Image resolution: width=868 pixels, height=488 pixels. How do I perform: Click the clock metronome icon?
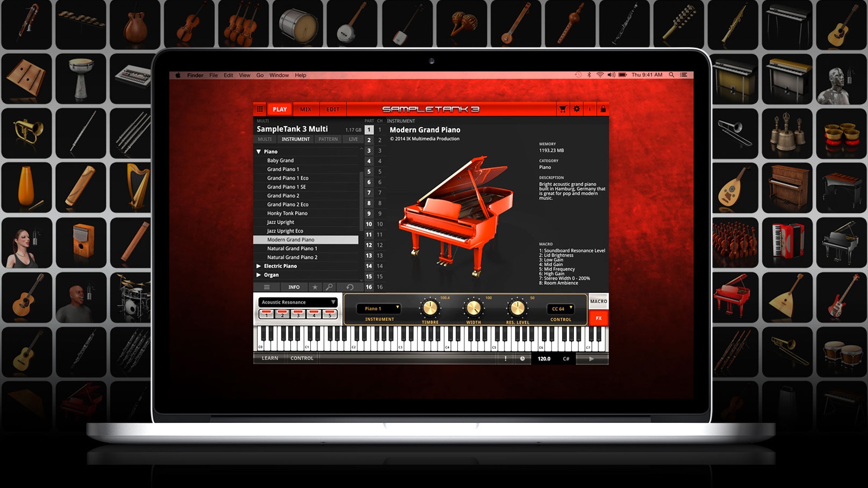522,358
